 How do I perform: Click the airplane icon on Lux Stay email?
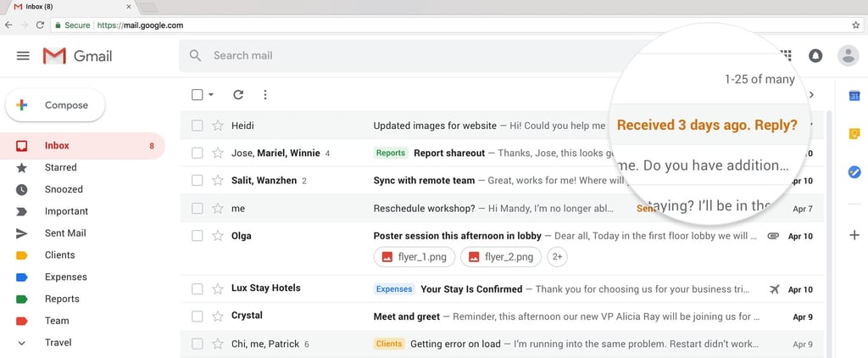[775, 289]
